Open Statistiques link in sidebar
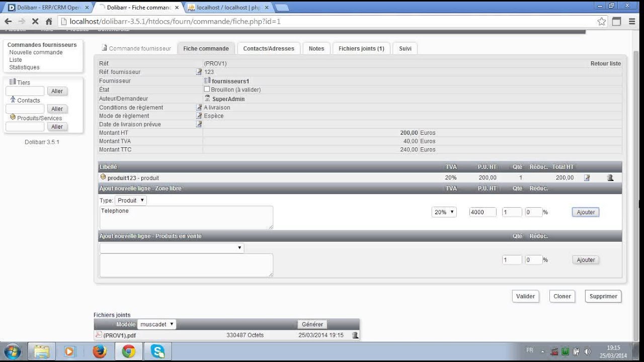This screenshot has height=362, width=644. (24, 67)
